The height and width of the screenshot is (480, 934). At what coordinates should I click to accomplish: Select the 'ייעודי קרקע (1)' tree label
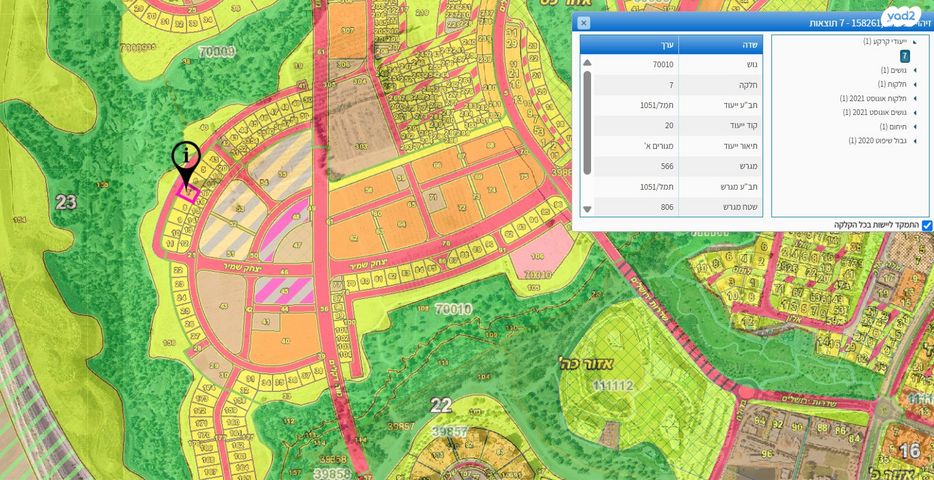[885, 42]
